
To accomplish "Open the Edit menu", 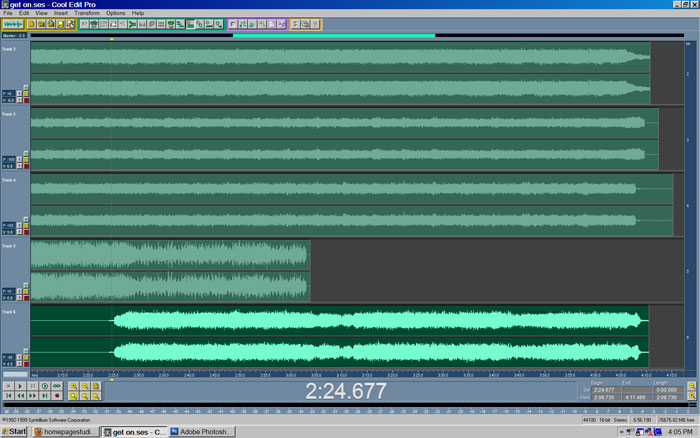I will tap(24, 13).
